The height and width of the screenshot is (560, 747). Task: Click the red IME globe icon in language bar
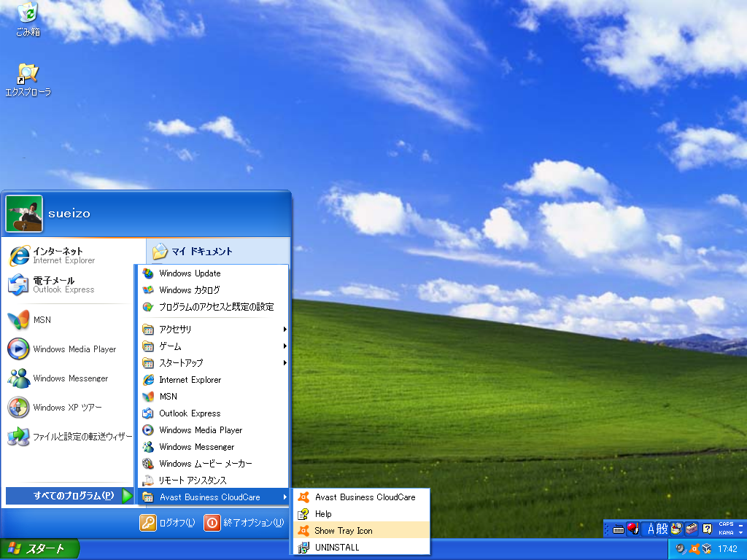[x=632, y=529]
